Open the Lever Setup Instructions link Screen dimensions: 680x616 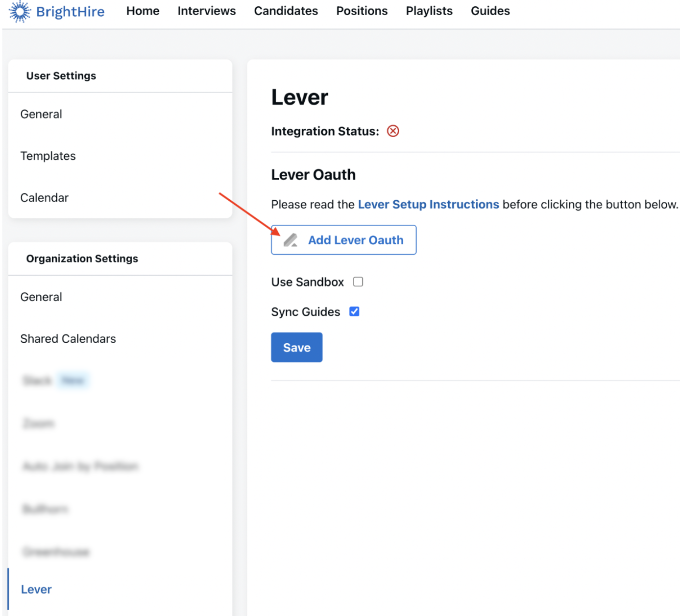tap(428, 204)
